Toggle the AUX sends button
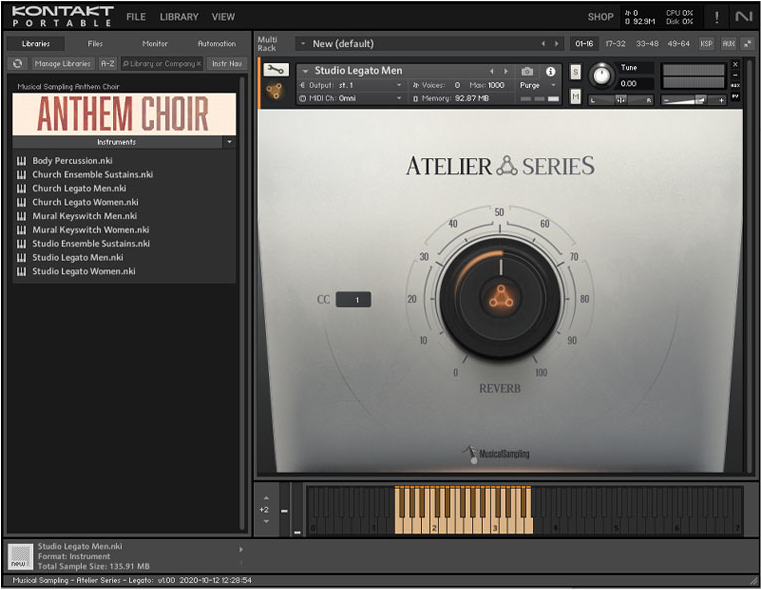Image resolution: width=761 pixels, height=590 pixels. point(728,44)
